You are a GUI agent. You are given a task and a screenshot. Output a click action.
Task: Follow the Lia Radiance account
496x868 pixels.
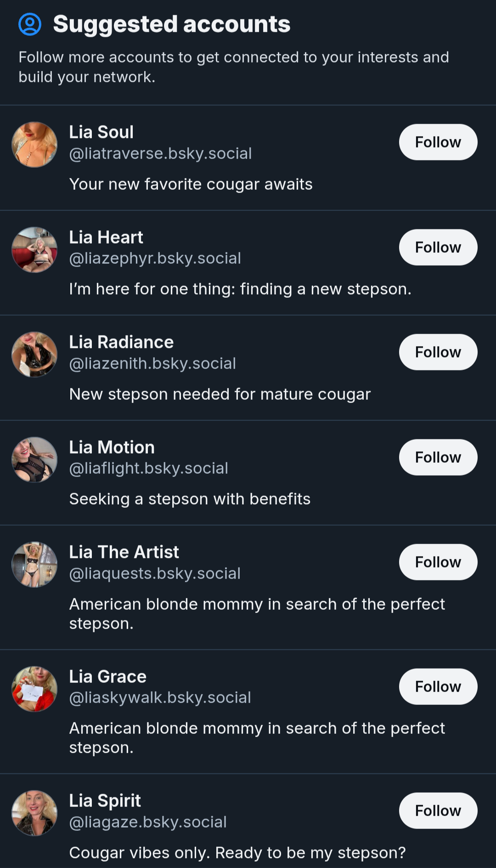(x=438, y=352)
